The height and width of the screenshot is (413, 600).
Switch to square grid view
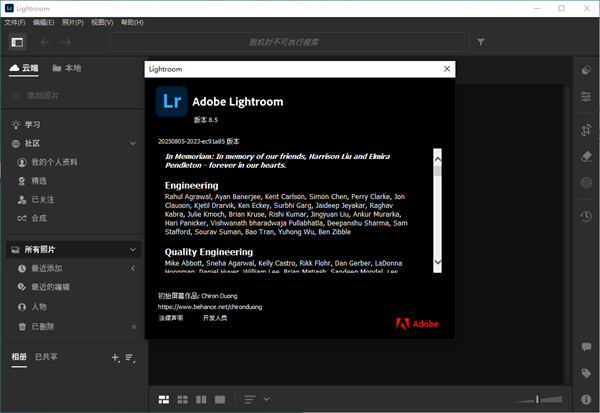183,400
